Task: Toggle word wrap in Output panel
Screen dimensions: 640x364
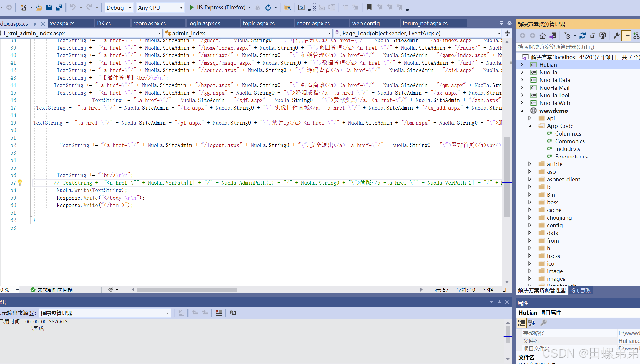Action: point(232,313)
